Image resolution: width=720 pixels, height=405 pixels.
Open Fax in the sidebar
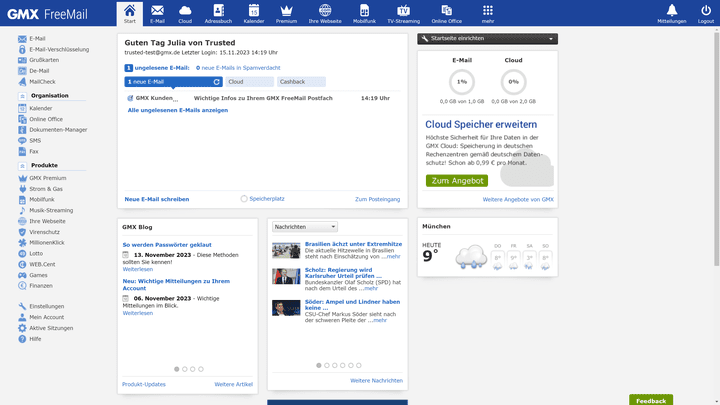click(x=28, y=152)
